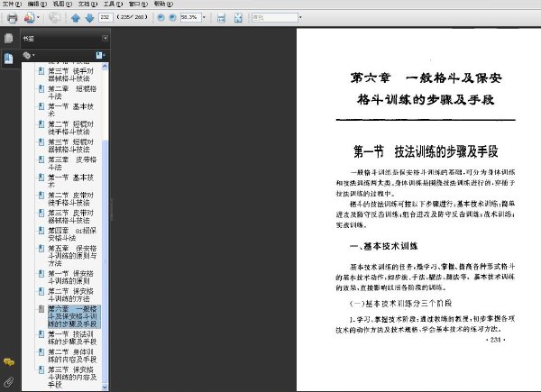
Task: Click page heading 第一节 技法训练的步骤及手段
Action: tap(426, 151)
